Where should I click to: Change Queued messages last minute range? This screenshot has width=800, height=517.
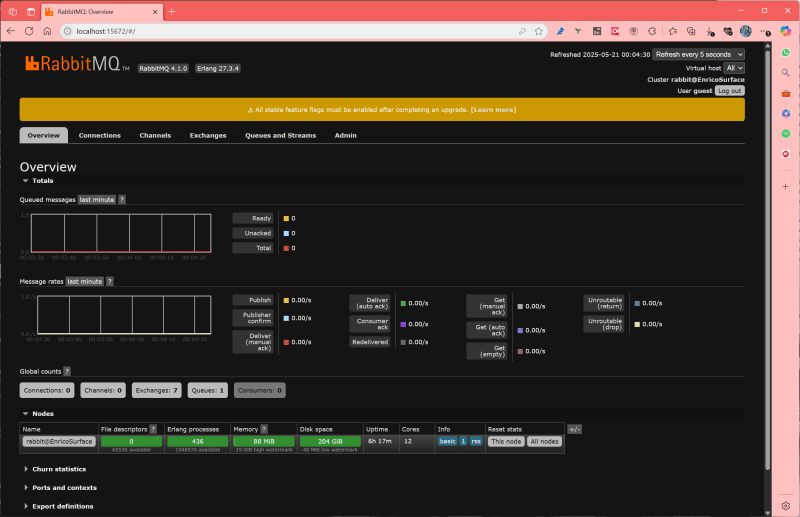(x=97, y=200)
